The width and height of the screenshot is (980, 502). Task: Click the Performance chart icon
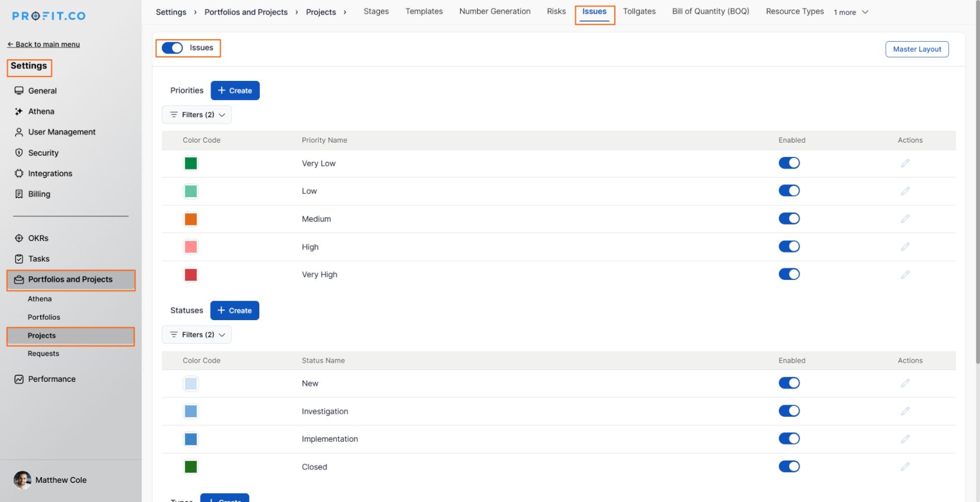[x=19, y=379]
